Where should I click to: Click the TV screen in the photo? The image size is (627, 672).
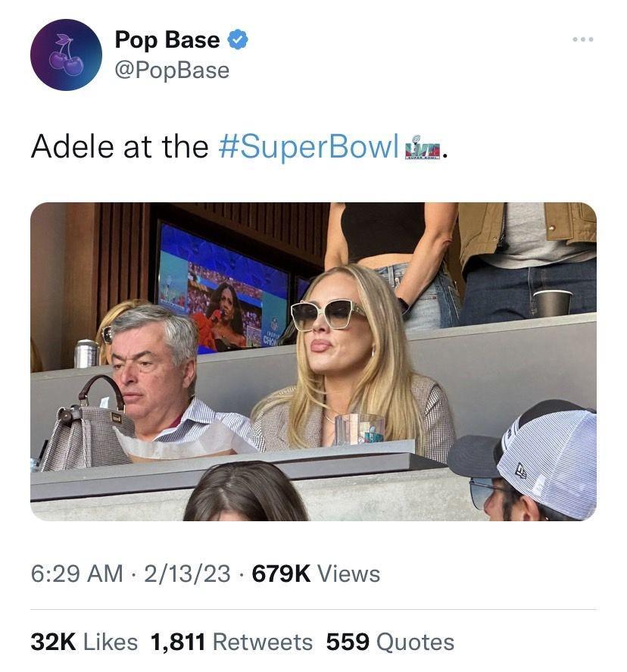224,288
